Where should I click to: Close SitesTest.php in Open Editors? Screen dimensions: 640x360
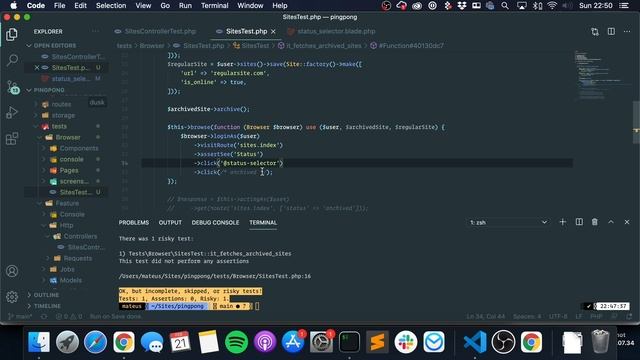point(37,68)
